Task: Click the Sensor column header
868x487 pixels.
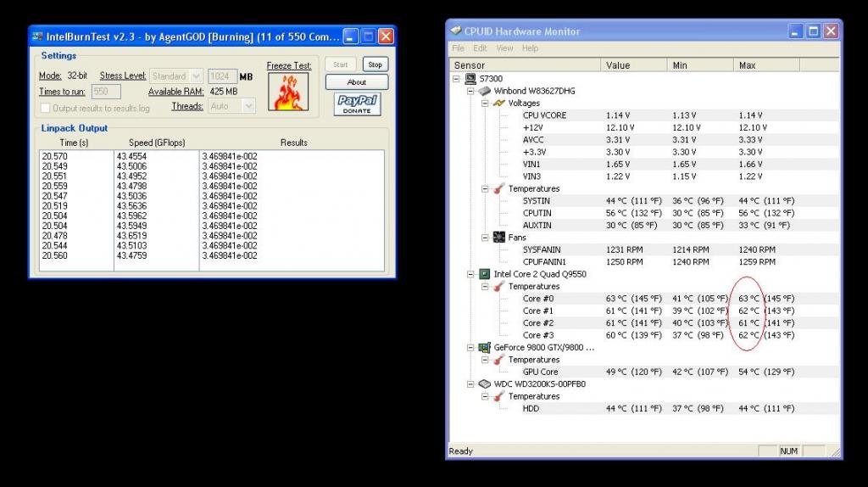Action: pyautogui.click(x=526, y=65)
